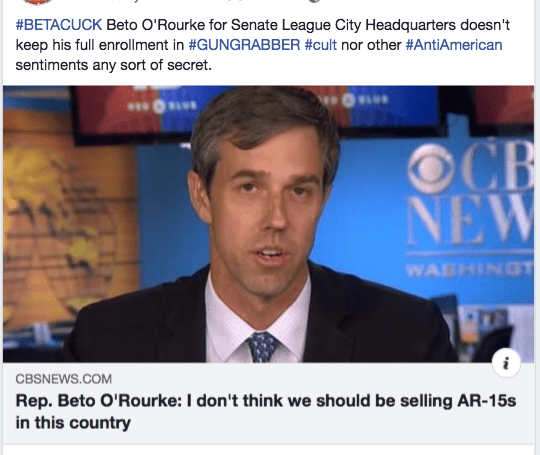This screenshot has width=540, height=455.
Task: Open the link info 'i' icon
Action: pyautogui.click(x=506, y=363)
